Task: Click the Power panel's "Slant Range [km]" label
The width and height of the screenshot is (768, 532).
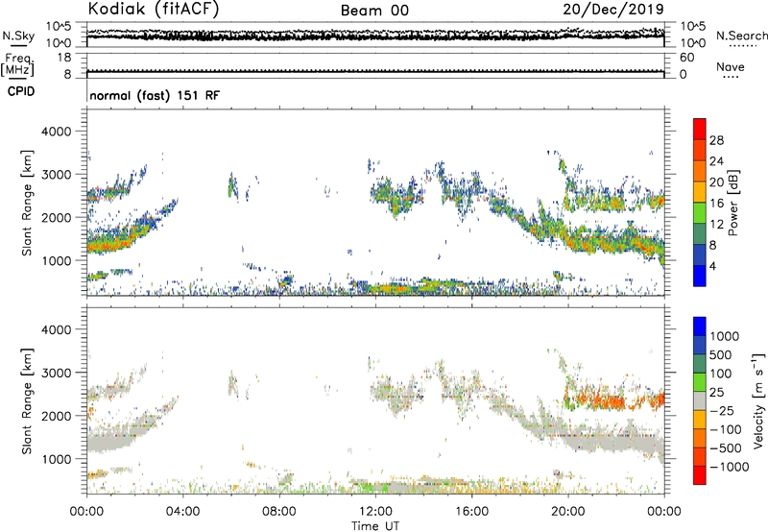Action: [27, 203]
